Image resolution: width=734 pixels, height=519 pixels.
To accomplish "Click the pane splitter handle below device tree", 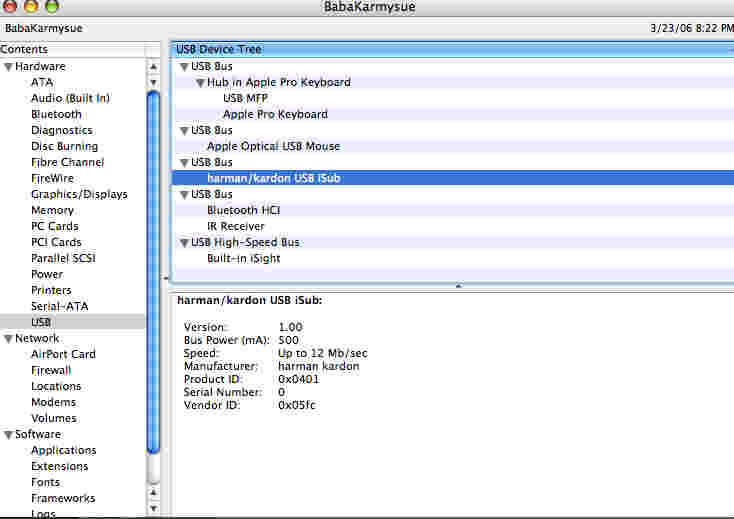I will coord(459,285).
